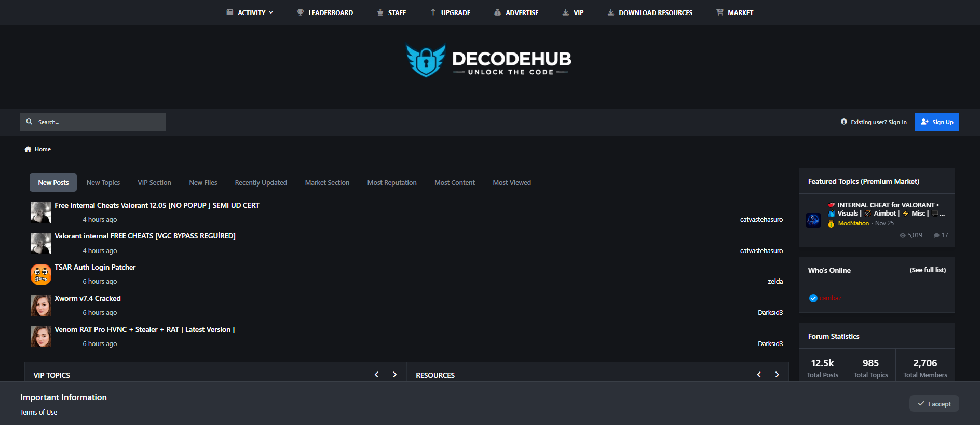Open catvastehasuro profile on first topic row
The image size is (980, 425).
point(761,219)
